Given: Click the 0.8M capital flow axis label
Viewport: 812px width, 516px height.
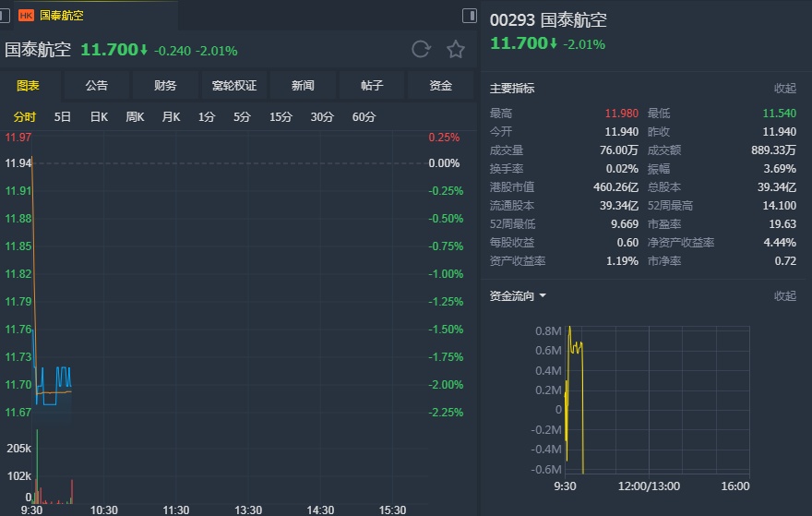Looking at the screenshot, I should (548, 331).
